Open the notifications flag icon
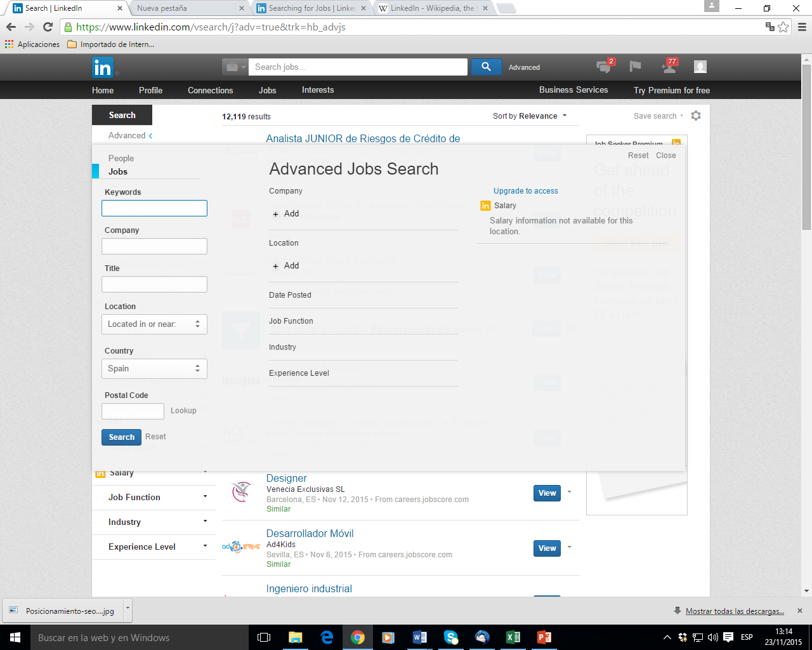 [x=635, y=67]
